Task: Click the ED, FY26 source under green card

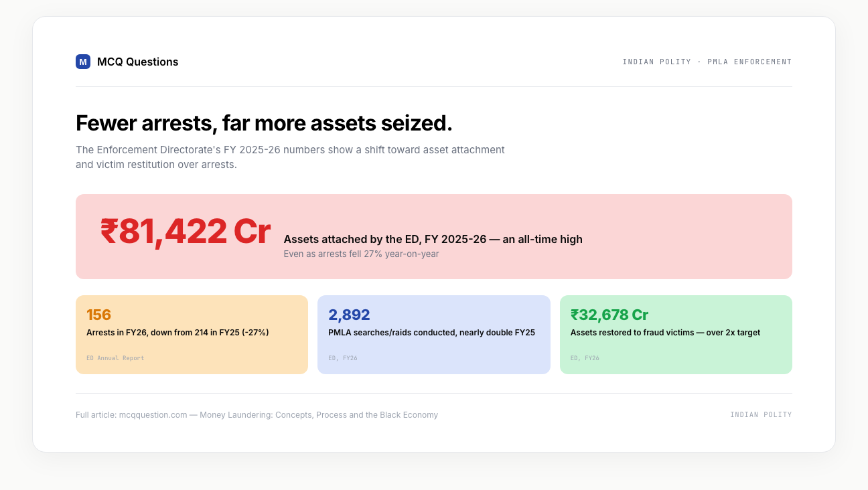Action: (x=585, y=358)
